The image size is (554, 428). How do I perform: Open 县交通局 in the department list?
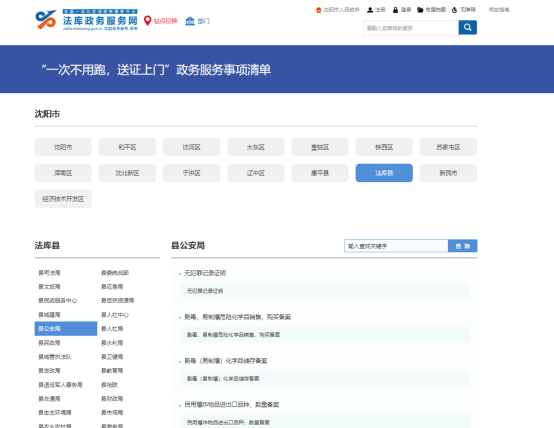tap(49, 399)
